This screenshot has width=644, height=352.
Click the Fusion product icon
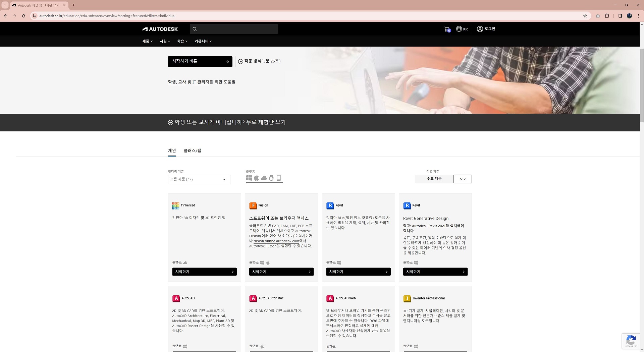point(253,206)
